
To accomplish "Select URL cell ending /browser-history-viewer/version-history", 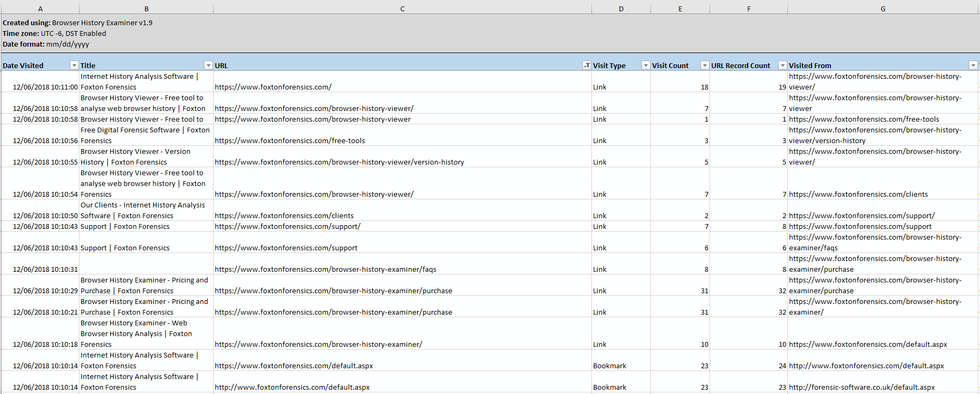I will pos(403,157).
